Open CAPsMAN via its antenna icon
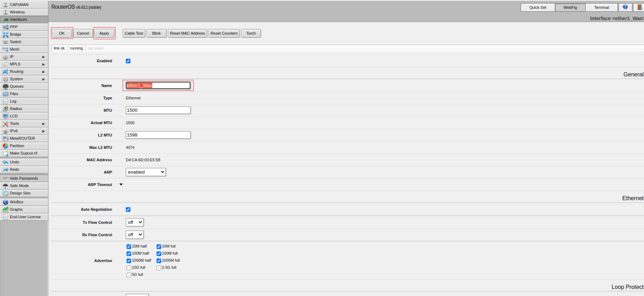 click(6, 5)
